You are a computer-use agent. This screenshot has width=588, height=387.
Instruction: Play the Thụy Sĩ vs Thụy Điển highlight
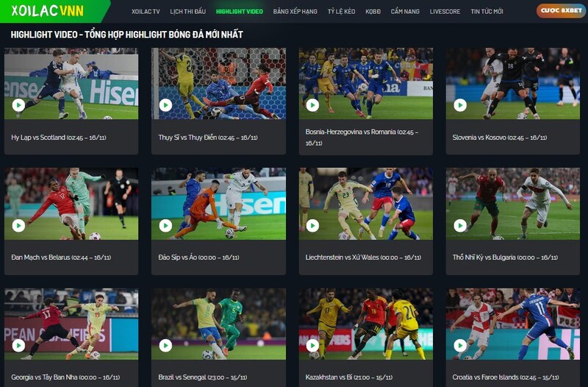click(165, 105)
